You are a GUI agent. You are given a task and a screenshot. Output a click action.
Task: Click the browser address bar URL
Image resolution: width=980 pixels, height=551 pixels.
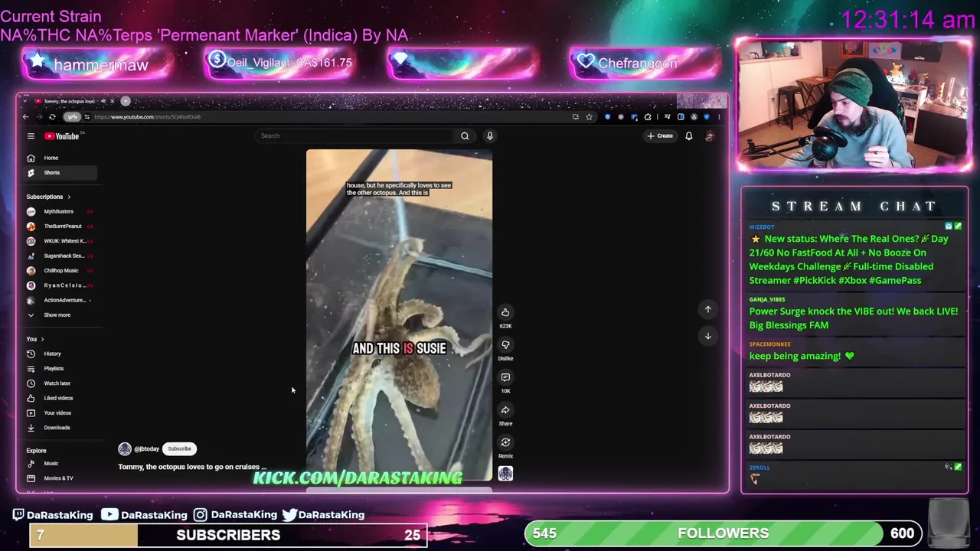[x=147, y=117]
